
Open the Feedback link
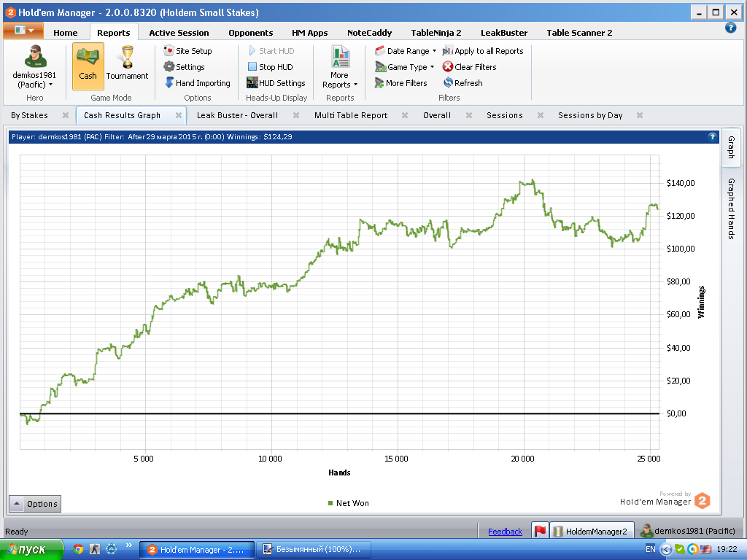tap(505, 532)
